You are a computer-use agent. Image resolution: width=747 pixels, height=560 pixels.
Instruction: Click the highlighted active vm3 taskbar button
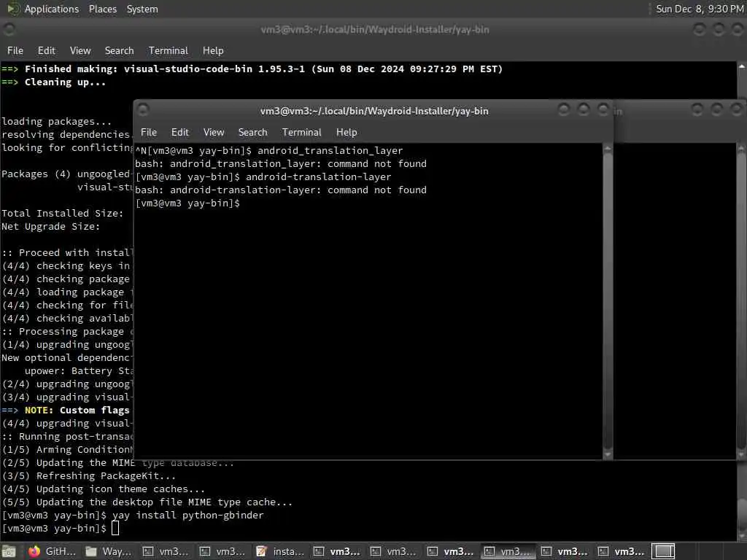tap(508, 551)
